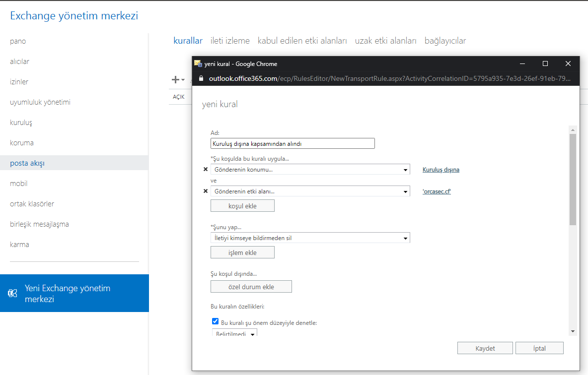The height and width of the screenshot is (375, 588).
Task: Open koruma in the sidebar
Action: point(22,143)
